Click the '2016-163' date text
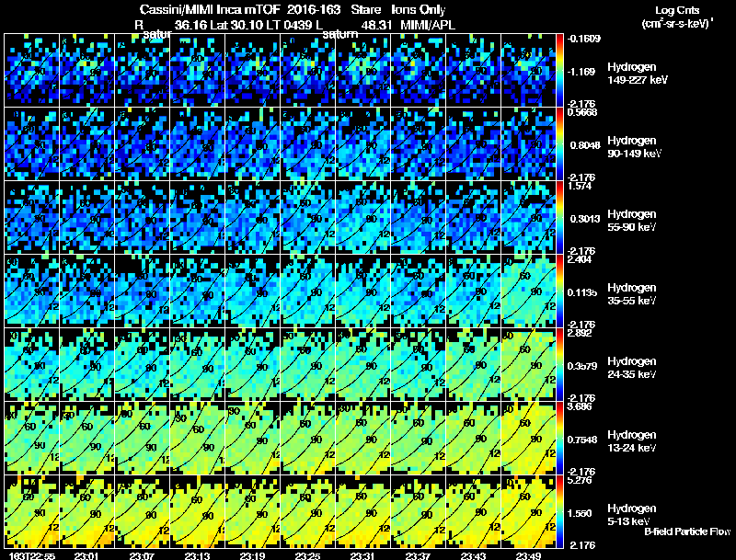 314,9
